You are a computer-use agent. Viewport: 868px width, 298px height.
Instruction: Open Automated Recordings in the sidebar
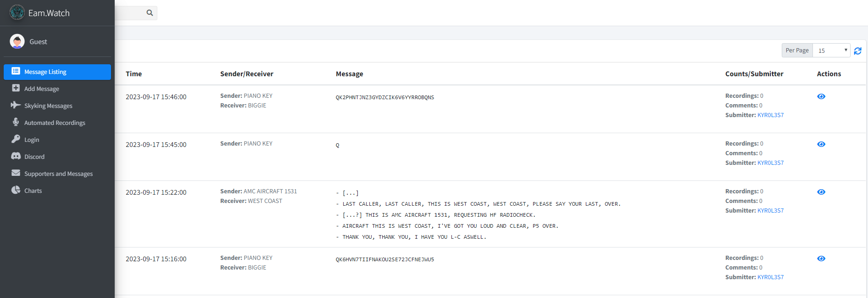[57, 123]
